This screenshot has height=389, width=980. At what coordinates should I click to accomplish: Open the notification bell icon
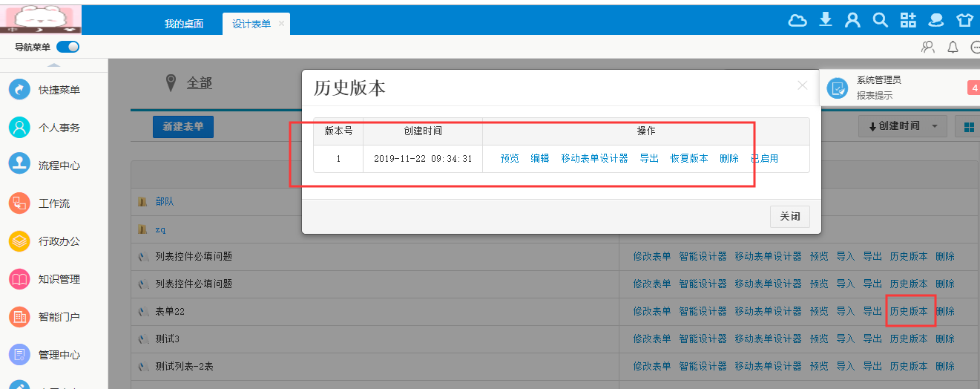(953, 47)
